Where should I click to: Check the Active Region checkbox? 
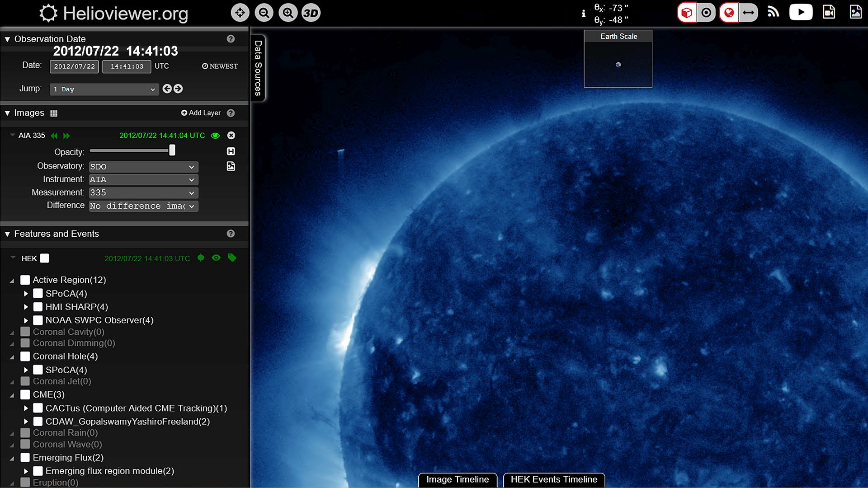tap(25, 280)
